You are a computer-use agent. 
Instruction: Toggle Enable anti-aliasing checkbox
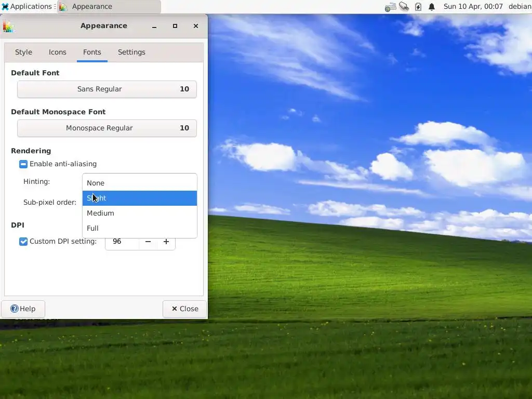click(x=23, y=164)
